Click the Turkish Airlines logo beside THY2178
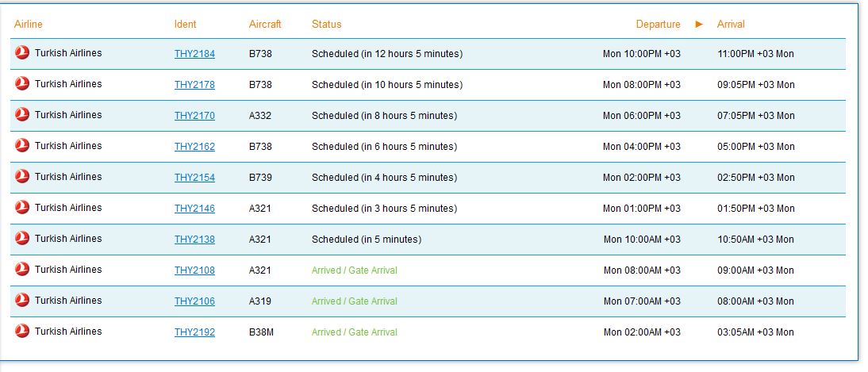This screenshot has height=372, width=868. (22, 84)
